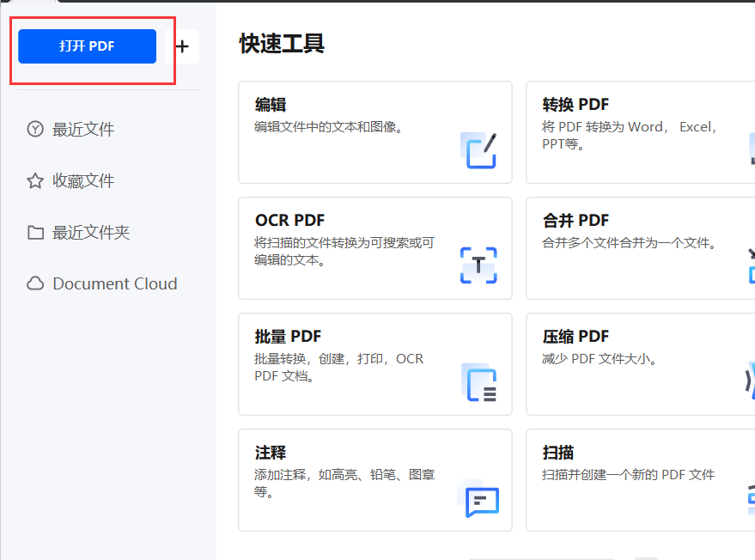
Task: Select 最近文件 in the sidebar
Action: (x=83, y=129)
